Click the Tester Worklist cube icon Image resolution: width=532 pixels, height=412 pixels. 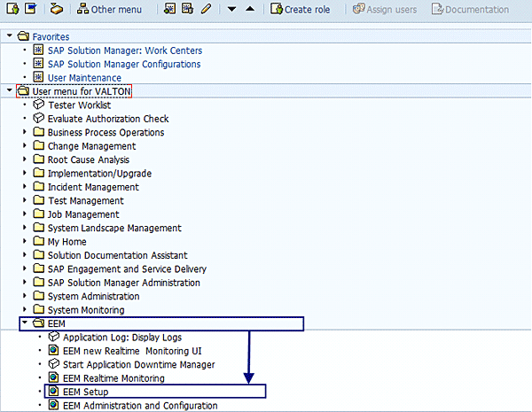coord(38,105)
